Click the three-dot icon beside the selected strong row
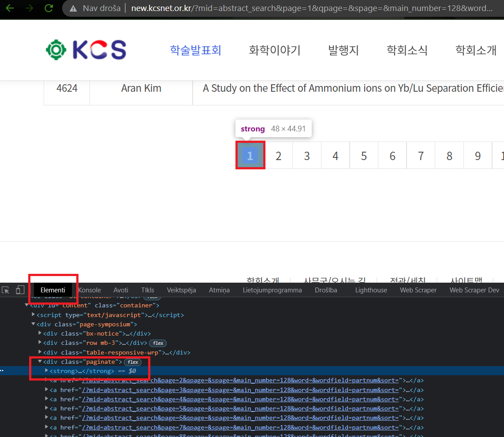 [x=2, y=371]
